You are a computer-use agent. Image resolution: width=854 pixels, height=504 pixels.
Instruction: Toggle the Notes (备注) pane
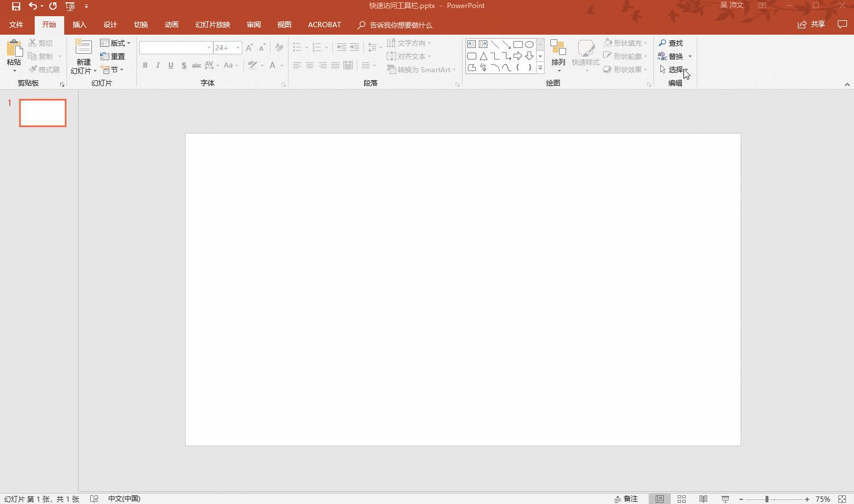(626, 499)
